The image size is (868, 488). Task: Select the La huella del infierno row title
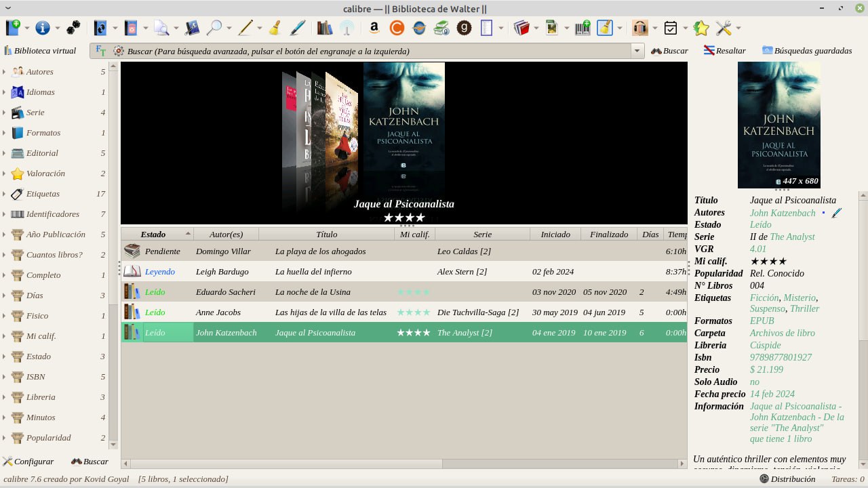point(313,272)
